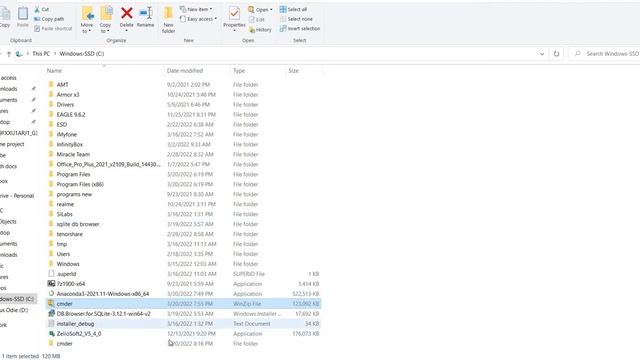Click the Properties icon
640x360 pixels.
coord(234,13)
